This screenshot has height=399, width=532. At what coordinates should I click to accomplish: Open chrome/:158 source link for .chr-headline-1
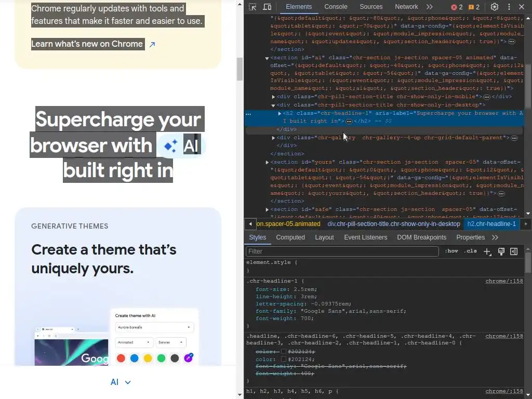[504, 281]
